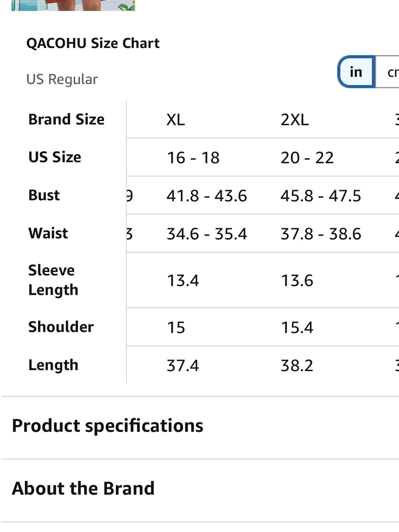This screenshot has height=532, width=399.
Task: Tap the 2XL US size value 20 - 22
Action: click(x=307, y=158)
